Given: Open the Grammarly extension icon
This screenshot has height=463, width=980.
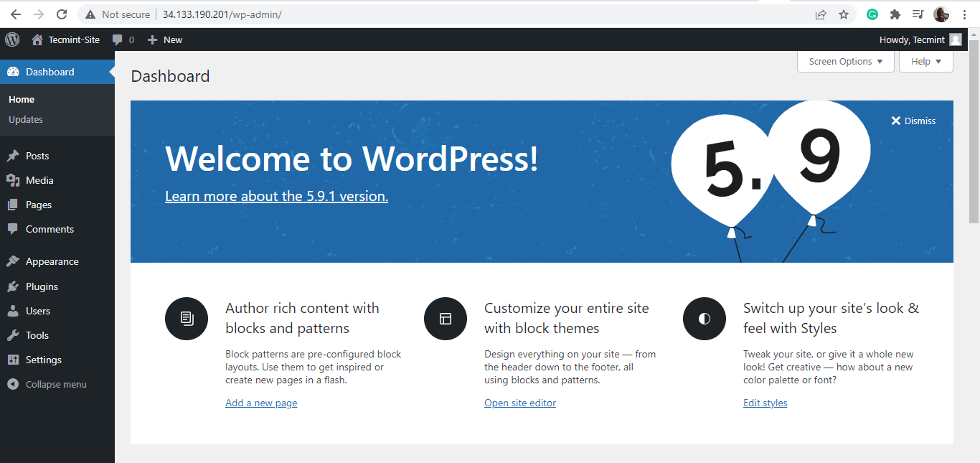Looking at the screenshot, I should tap(872, 14).
